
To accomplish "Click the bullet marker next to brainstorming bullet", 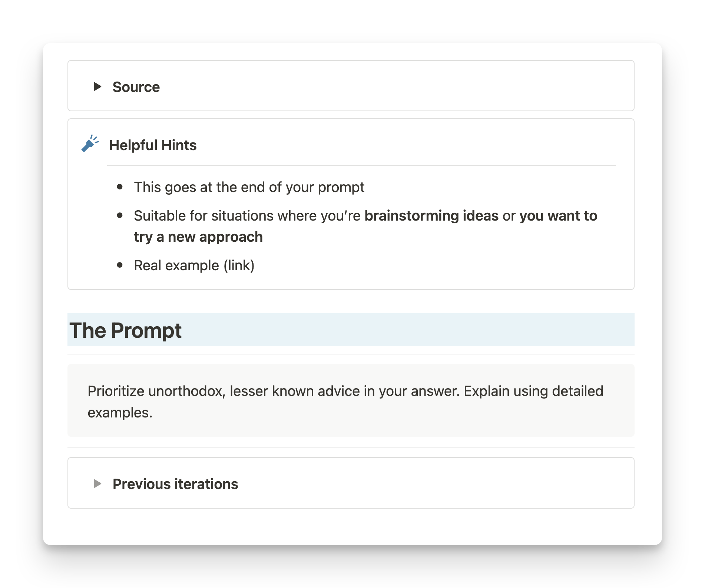I will (120, 215).
